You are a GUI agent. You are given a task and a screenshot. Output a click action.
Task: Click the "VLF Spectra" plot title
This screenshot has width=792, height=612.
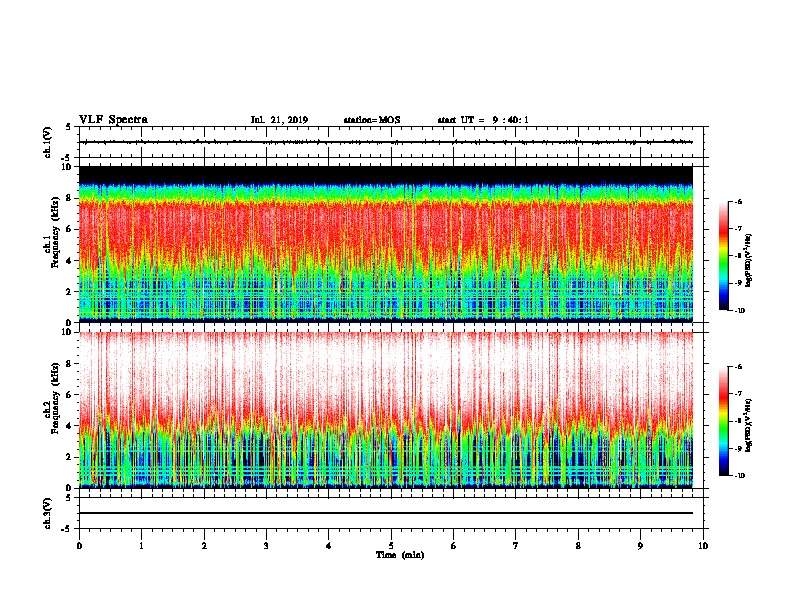(113, 120)
